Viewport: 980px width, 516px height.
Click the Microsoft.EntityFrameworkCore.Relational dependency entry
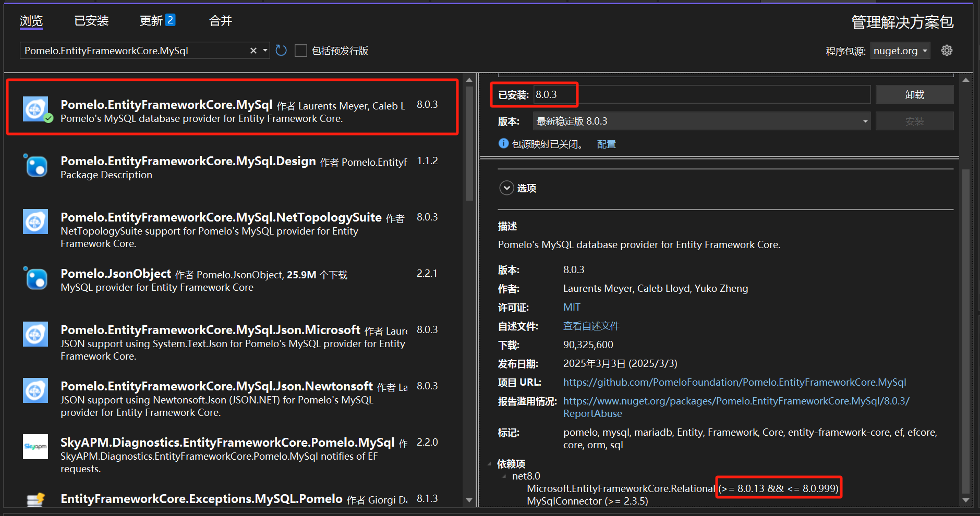683,488
